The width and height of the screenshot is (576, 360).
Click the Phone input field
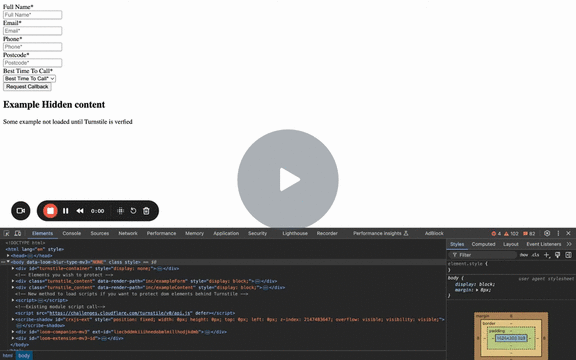[x=32, y=47]
